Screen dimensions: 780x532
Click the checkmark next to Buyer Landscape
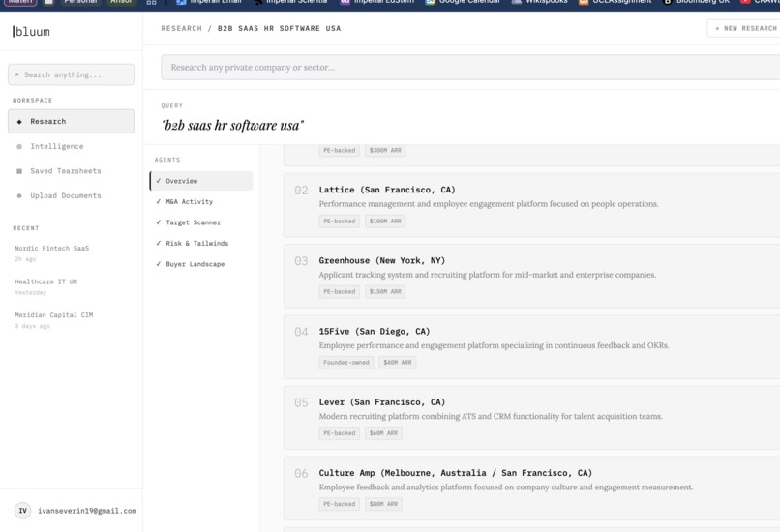(158, 264)
